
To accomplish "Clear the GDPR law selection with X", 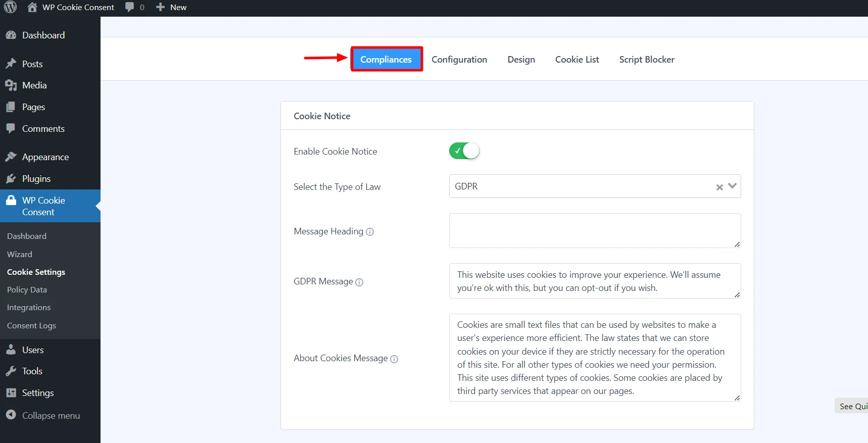I will point(719,187).
